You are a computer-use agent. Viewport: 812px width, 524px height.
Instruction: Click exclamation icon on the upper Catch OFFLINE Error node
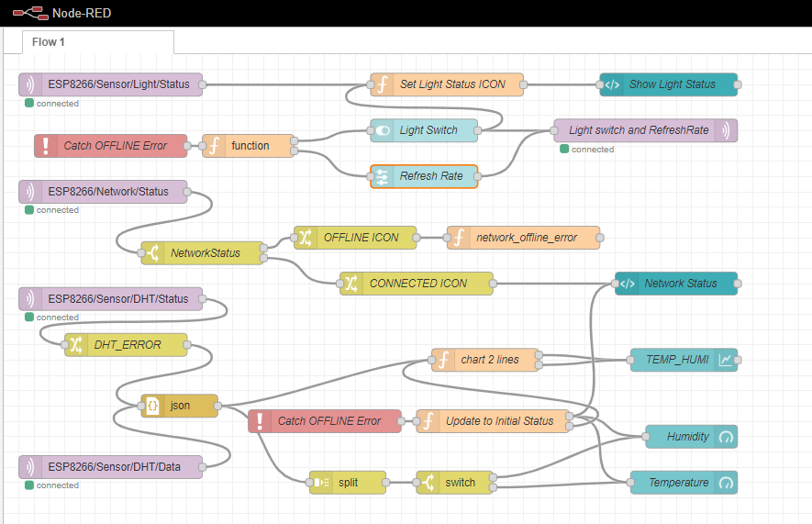pyautogui.click(x=46, y=146)
